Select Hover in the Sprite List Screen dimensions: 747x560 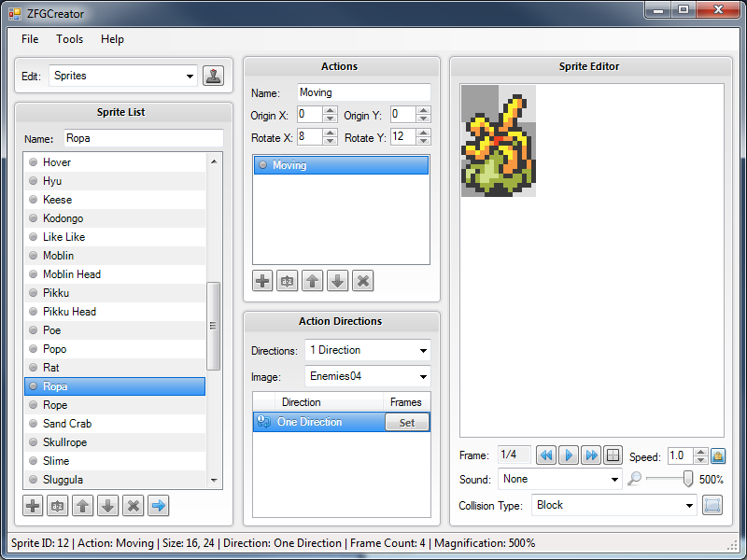coord(115,162)
